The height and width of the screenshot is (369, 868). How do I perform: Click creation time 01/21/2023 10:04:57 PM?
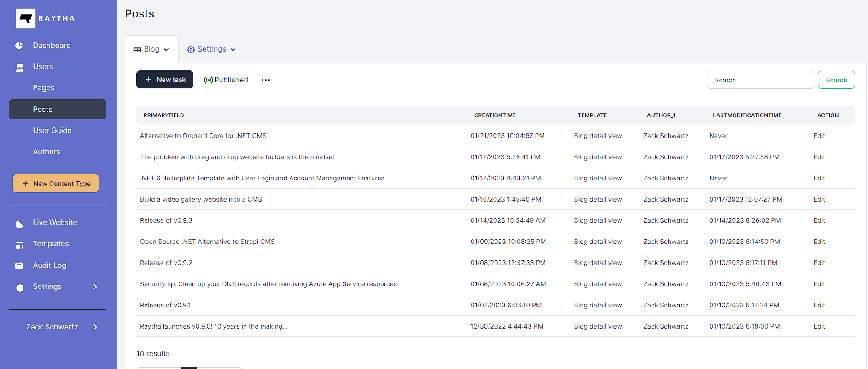coord(507,136)
